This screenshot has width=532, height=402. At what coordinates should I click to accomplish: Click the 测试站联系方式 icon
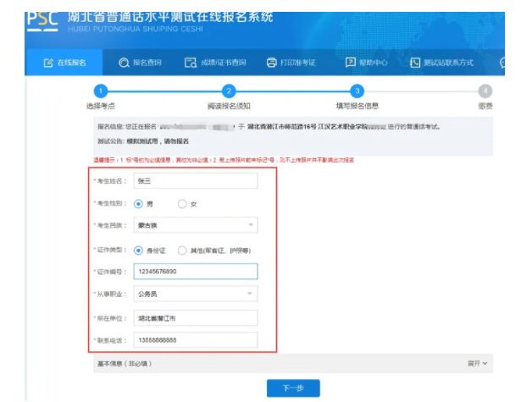[x=415, y=63]
